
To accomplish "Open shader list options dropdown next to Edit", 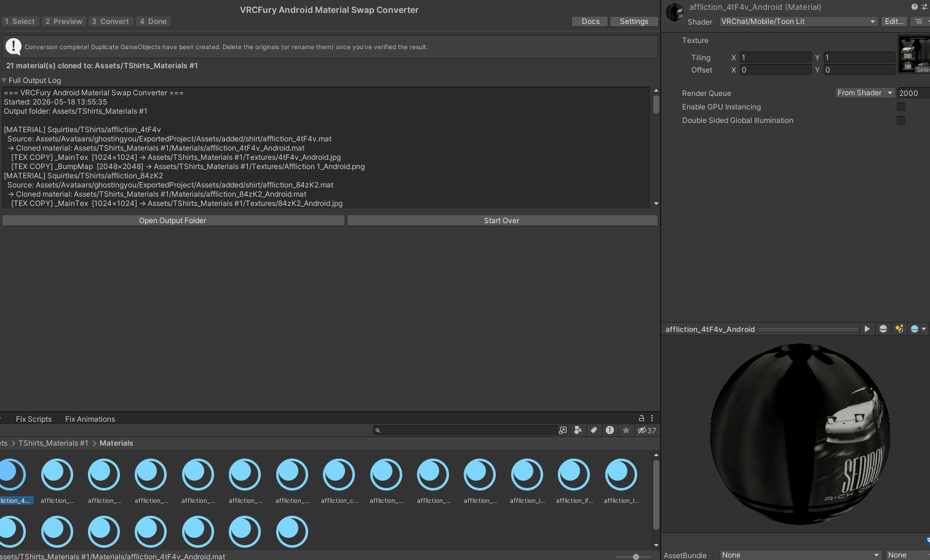I will [x=921, y=22].
